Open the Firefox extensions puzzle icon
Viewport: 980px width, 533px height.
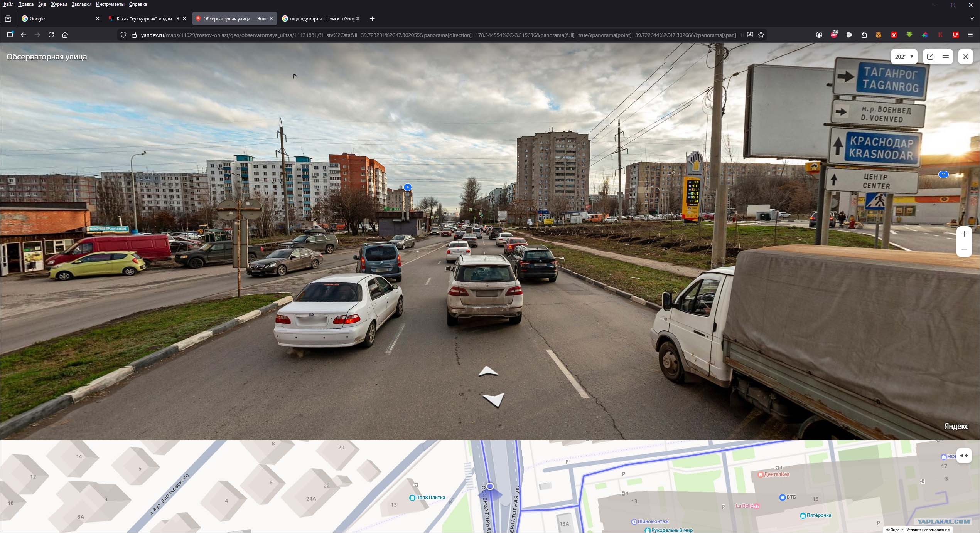(x=864, y=35)
